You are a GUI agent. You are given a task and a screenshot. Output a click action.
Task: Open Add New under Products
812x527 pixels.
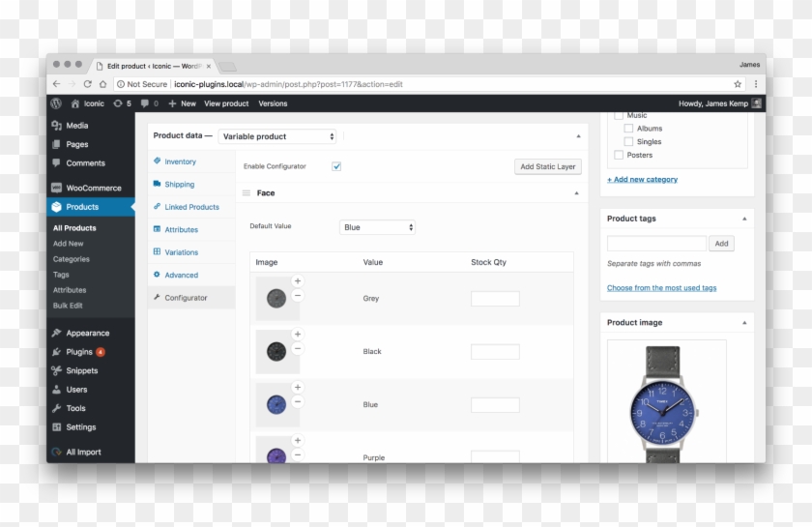68,244
